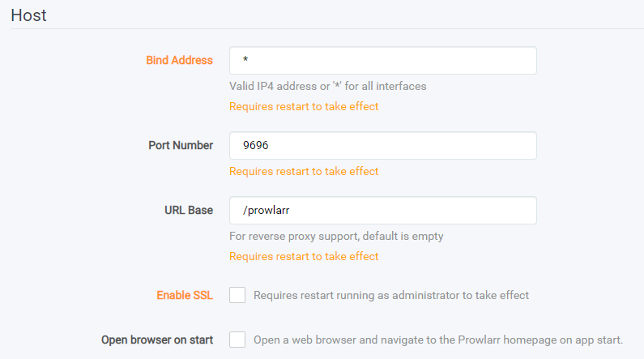Click the Open a web browser description

click(438, 340)
